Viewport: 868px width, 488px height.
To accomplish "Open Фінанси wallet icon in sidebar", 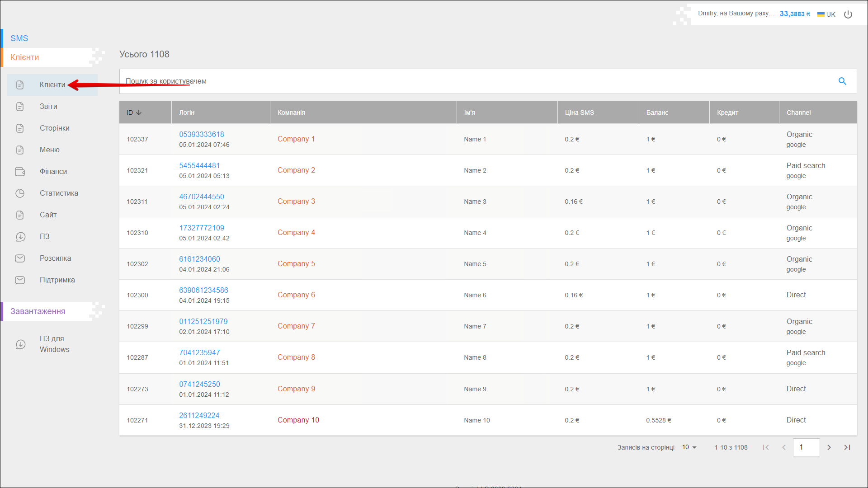I will point(20,172).
